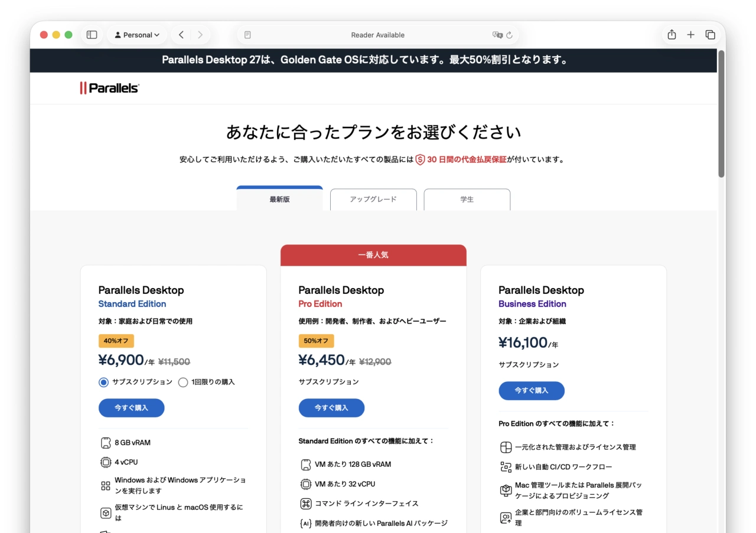Screen dimensions: 756x533
Task: Click the Standard Edition のすべての機能に加えて text
Action: [366, 441]
